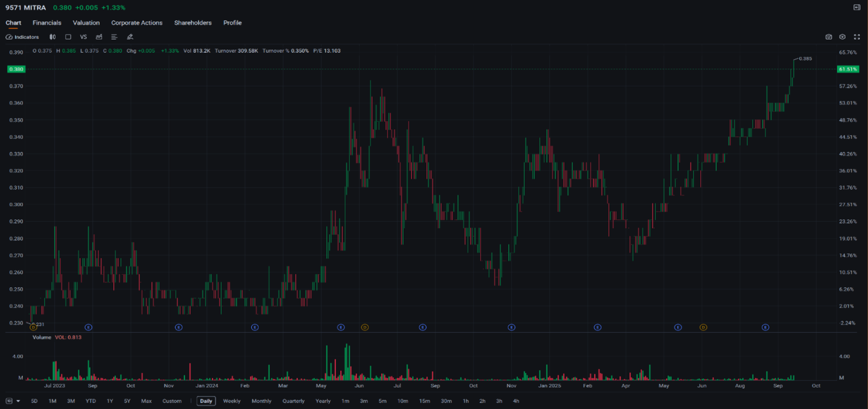Click the green 61.51% axis label
Screen dimensions: 868x409
coord(848,69)
